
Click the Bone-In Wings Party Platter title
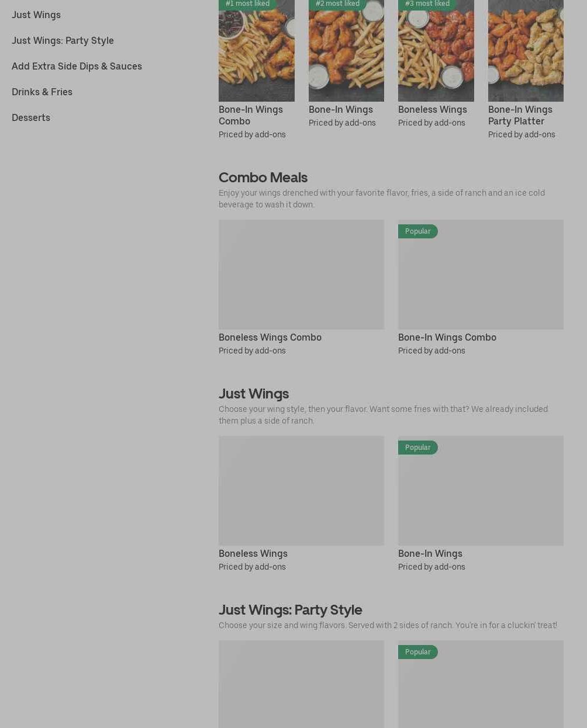tap(520, 115)
